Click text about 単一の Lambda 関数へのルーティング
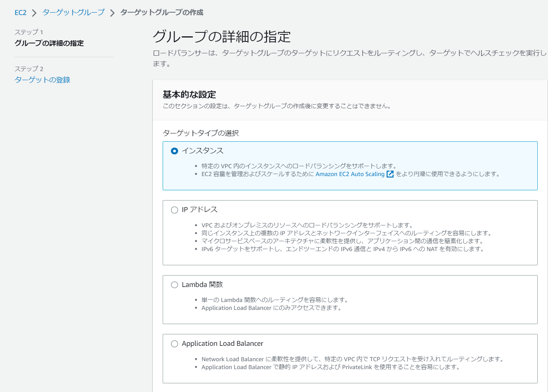Viewport: 548px width, 392px height. pyautogui.click(x=275, y=300)
